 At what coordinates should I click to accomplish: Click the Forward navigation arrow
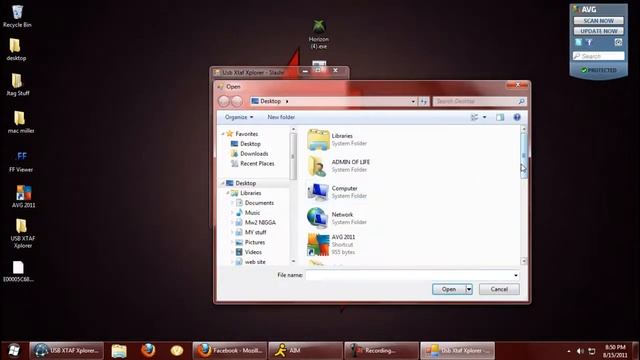237,101
